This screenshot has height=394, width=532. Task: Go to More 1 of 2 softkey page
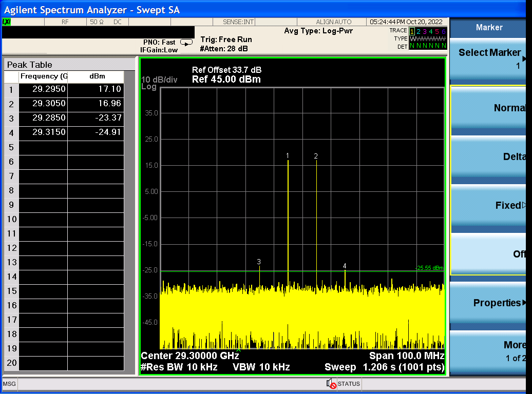pos(488,351)
